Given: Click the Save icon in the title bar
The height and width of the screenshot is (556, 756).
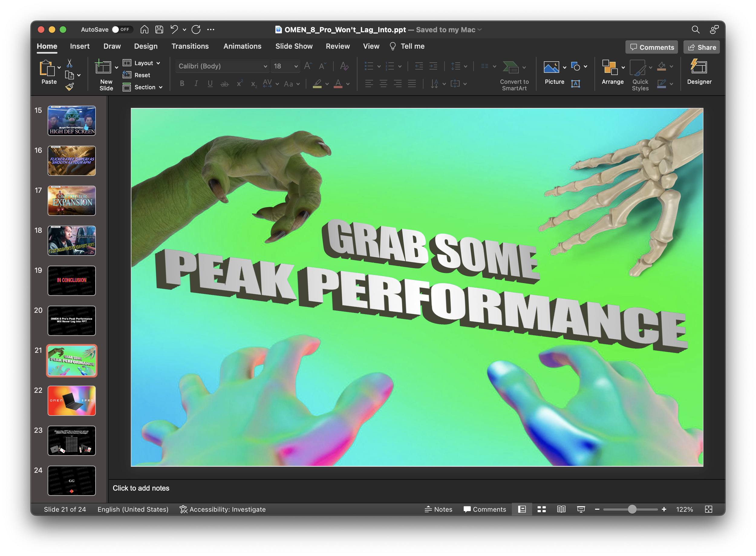Looking at the screenshot, I should [x=159, y=30].
